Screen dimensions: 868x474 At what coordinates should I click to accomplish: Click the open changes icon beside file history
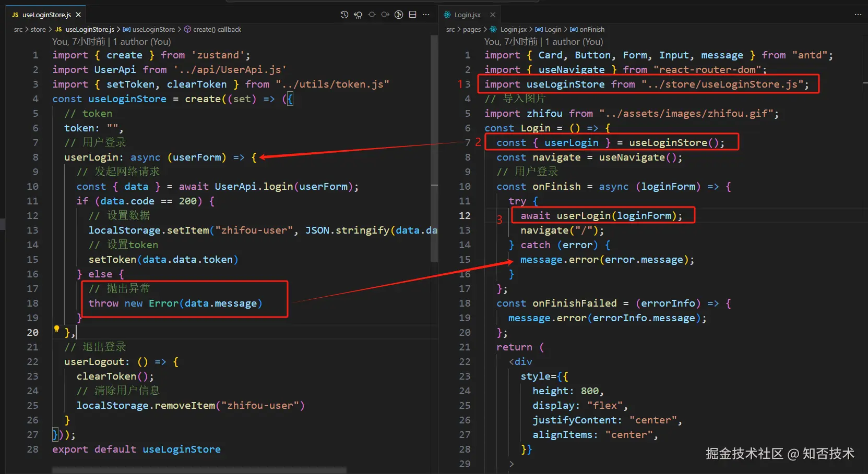click(x=358, y=15)
